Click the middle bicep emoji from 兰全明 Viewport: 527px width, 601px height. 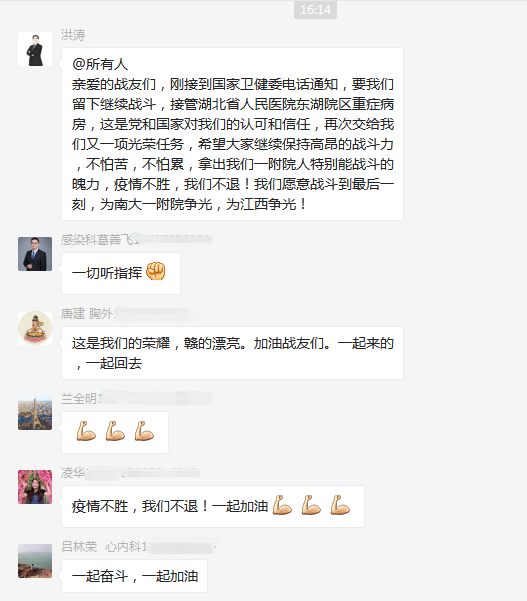coord(115,431)
